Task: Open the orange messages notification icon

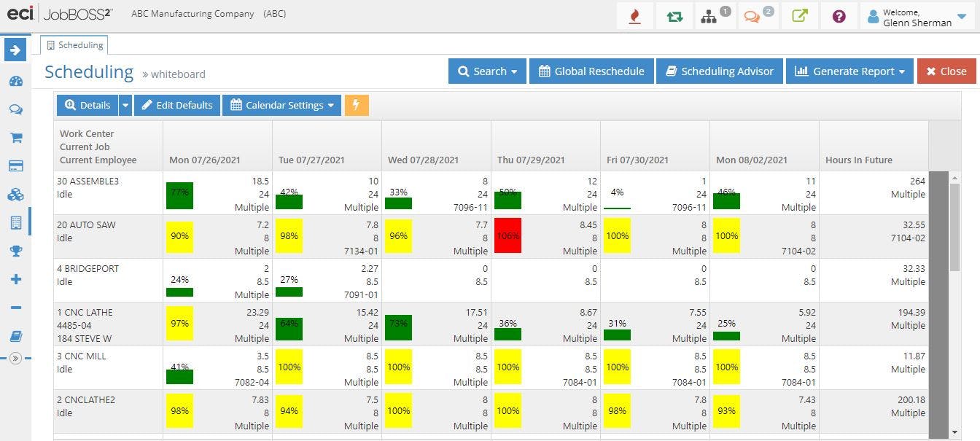Action: point(755,16)
